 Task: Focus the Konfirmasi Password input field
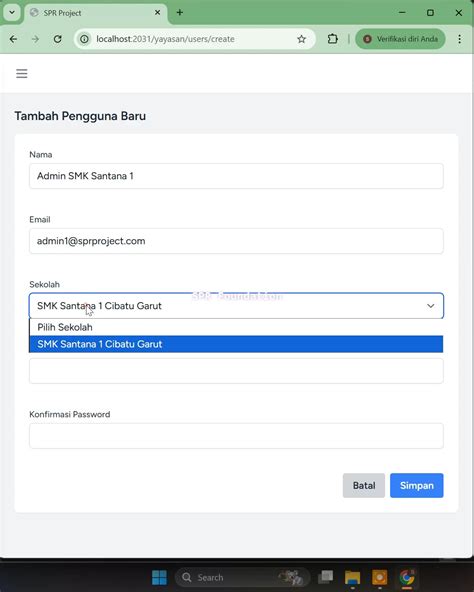tap(236, 436)
